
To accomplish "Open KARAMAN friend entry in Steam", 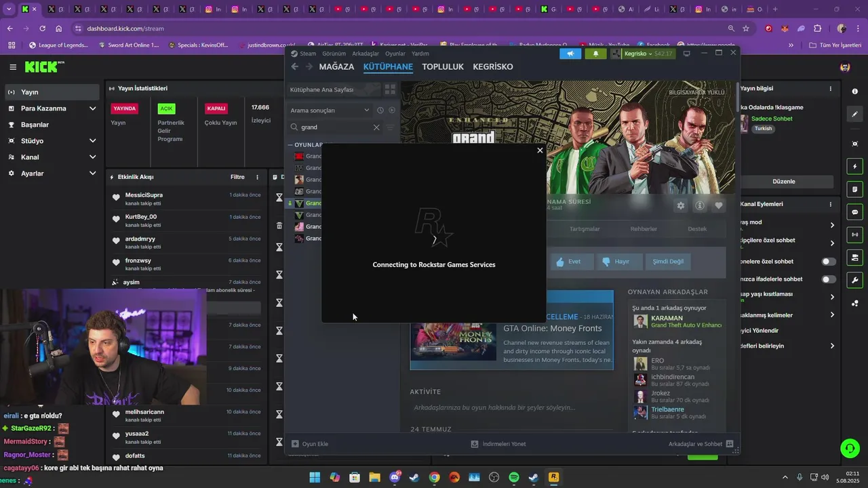I will [677, 321].
